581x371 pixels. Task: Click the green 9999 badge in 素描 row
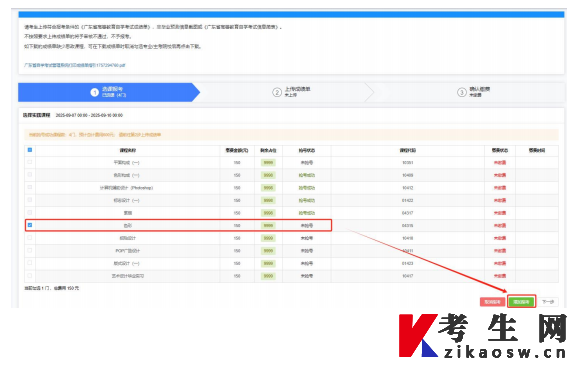tap(268, 213)
